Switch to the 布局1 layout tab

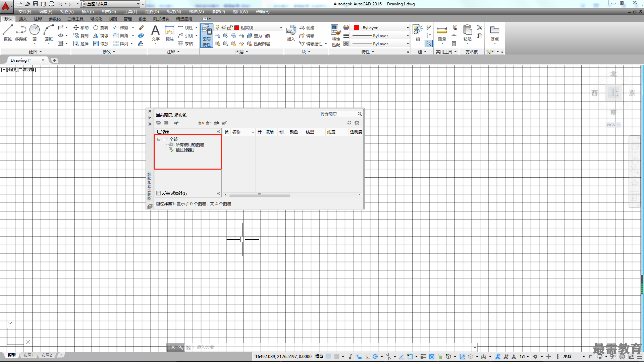tap(29, 355)
